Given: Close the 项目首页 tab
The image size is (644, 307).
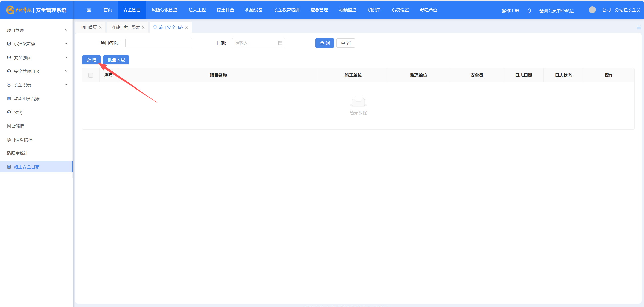Looking at the screenshot, I should (x=100, y=27).
